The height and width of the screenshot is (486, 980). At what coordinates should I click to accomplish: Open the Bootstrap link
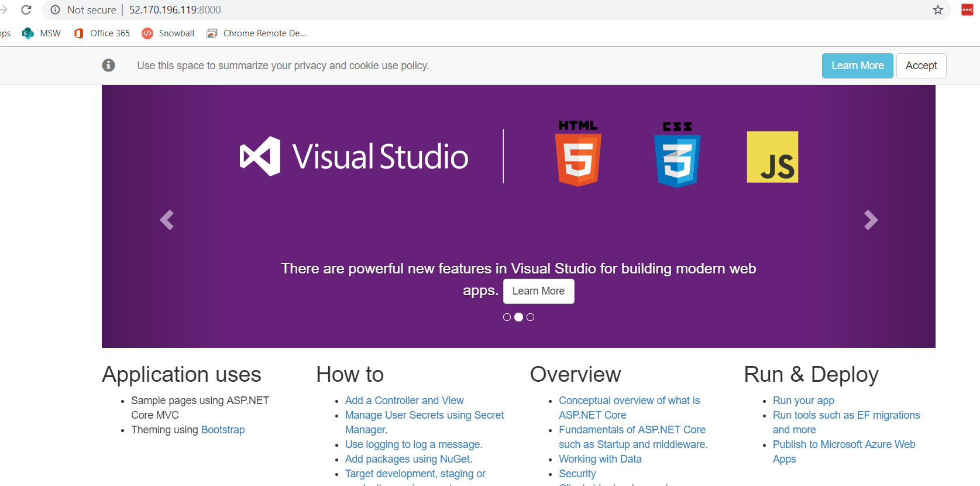pyautogui.click(x=223, y=430)
